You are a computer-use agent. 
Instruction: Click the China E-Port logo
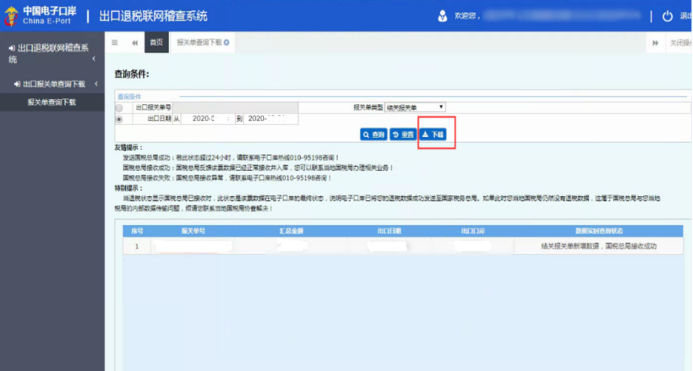coord(41,15)
